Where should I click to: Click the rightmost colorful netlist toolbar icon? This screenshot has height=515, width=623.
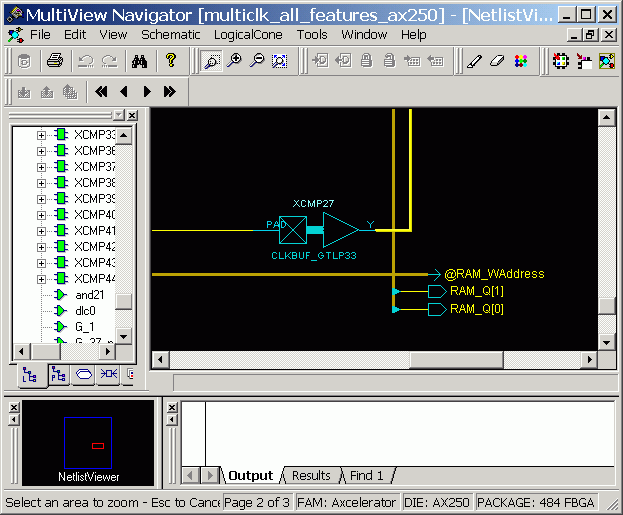pos(607,61)
